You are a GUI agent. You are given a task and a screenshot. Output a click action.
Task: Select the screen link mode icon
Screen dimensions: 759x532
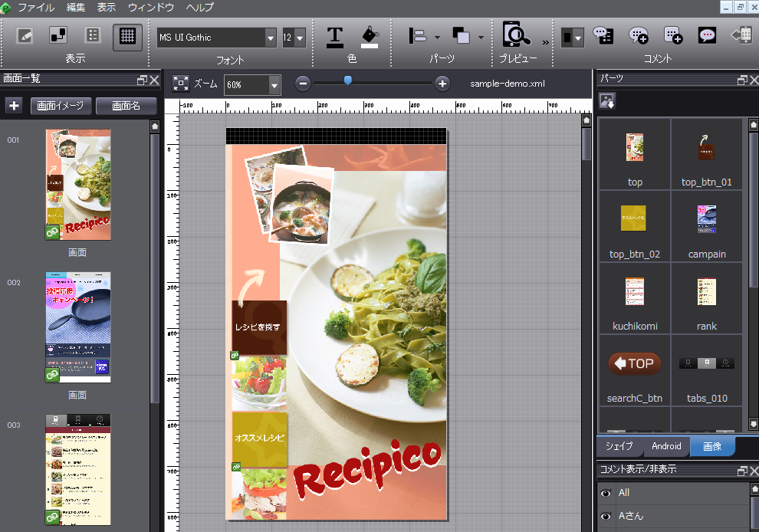58,36
